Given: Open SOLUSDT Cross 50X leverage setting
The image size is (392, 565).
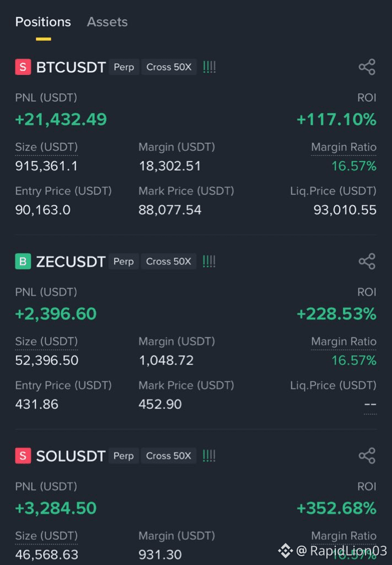Looking at the screenshot, I should (x=169, y=456).
